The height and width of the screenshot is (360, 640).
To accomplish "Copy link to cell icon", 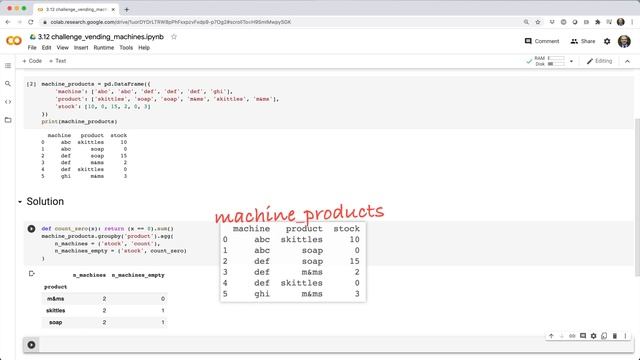I will tap(572, 336).
